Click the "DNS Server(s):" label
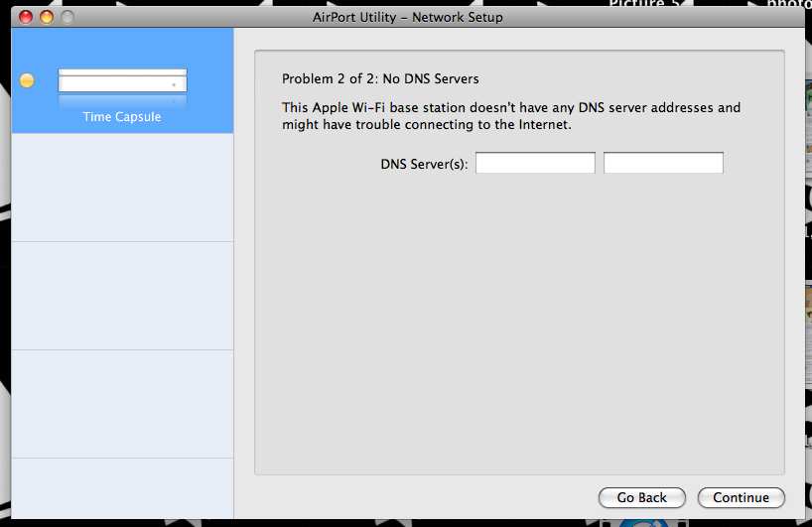This screenshot has width=812, height=527. 424,164
